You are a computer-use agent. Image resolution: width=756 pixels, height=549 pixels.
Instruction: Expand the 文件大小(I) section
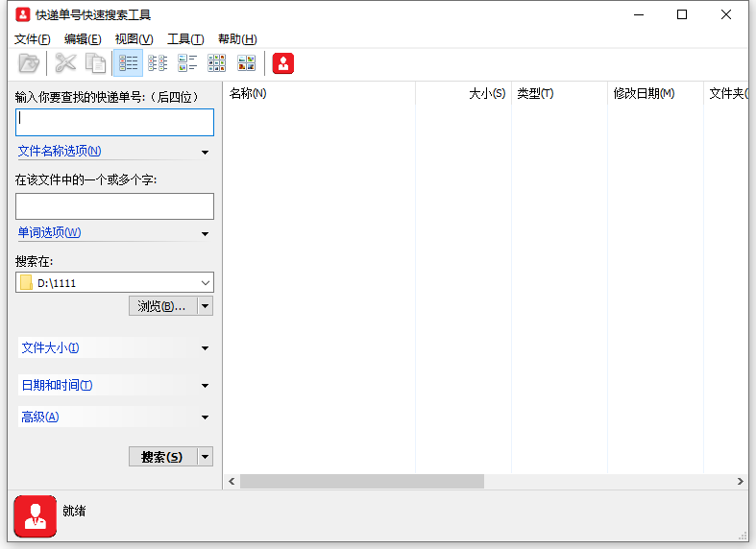[114, 347]
